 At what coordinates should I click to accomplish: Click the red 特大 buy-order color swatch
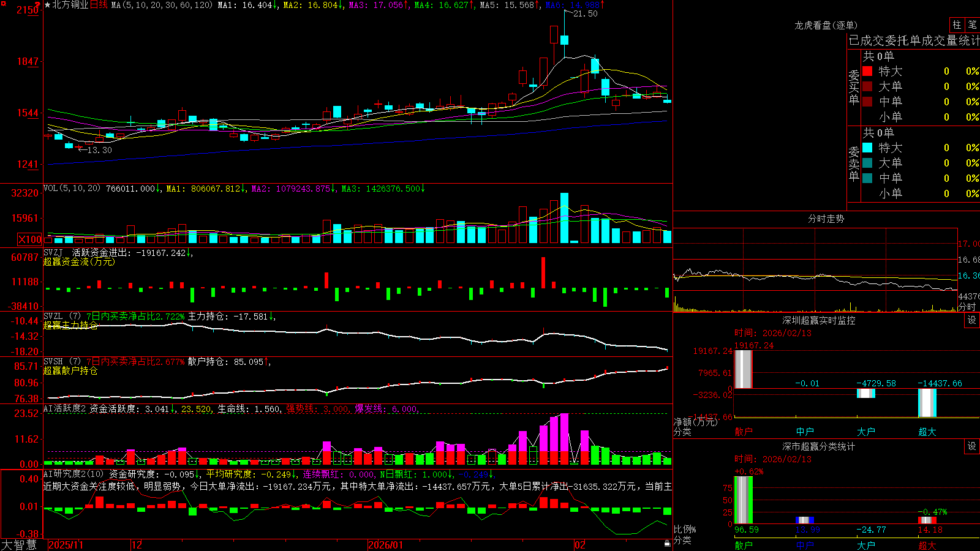[867, 71]
